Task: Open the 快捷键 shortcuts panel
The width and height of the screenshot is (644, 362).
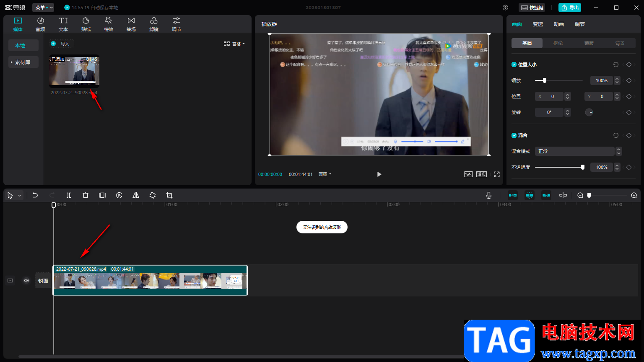Action: click(x=532, y=8)
